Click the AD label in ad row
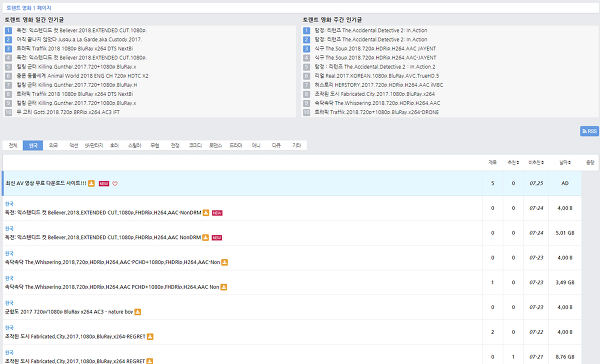The image size is (600, 364). pos(565,183)
